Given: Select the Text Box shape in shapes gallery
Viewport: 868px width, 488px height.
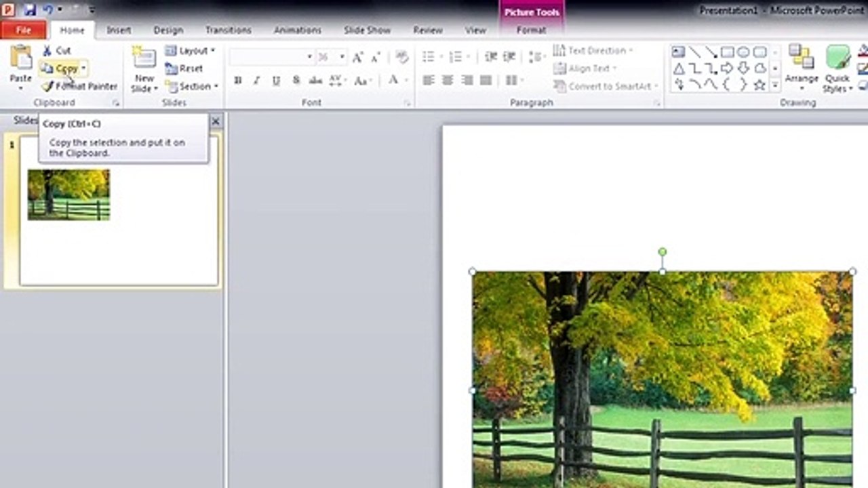Looking at the screenshot, I should [678, 52].
